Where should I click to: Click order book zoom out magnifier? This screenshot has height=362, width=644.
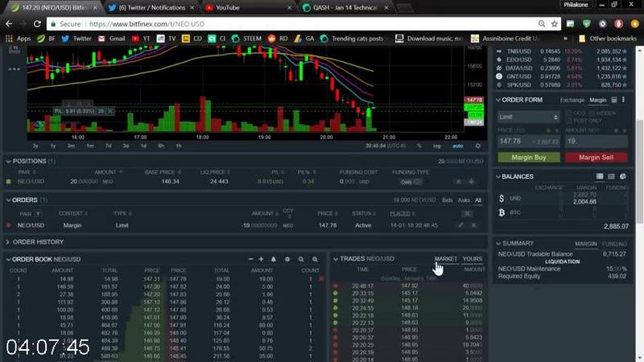(301, 259)
